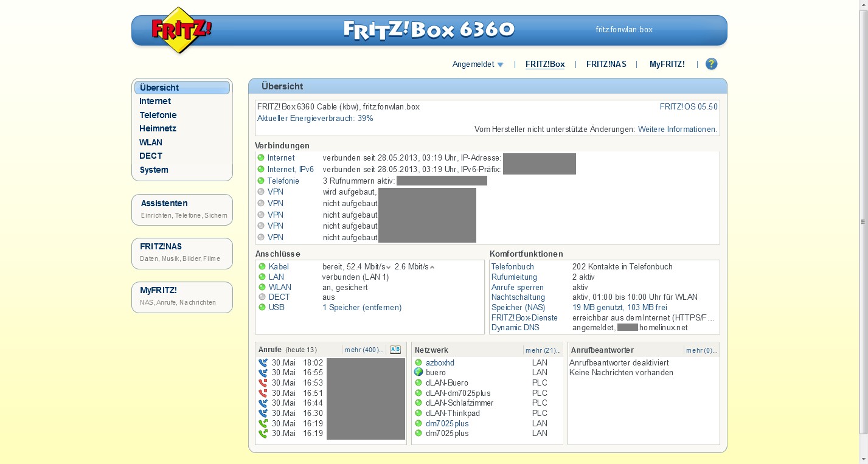The height and width of the screenshot is (464, 868).
Task: Click dLAN-Schlafzimmer device entry
Action: [x=459, y=403]
